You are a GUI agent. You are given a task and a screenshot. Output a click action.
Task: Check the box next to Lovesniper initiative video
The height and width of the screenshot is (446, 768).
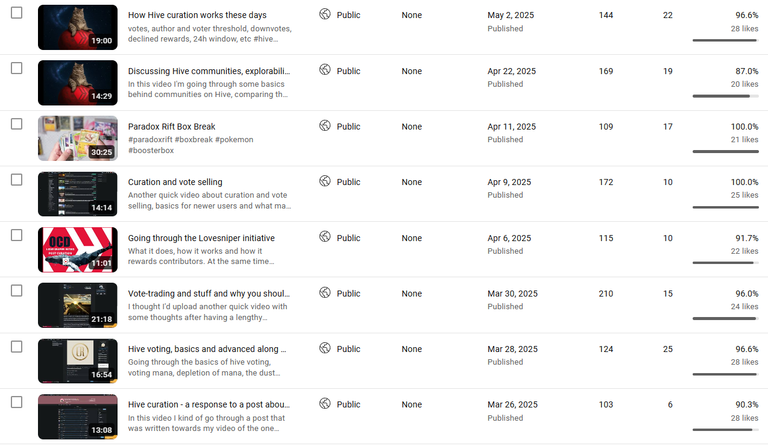[x=17, y=235]
